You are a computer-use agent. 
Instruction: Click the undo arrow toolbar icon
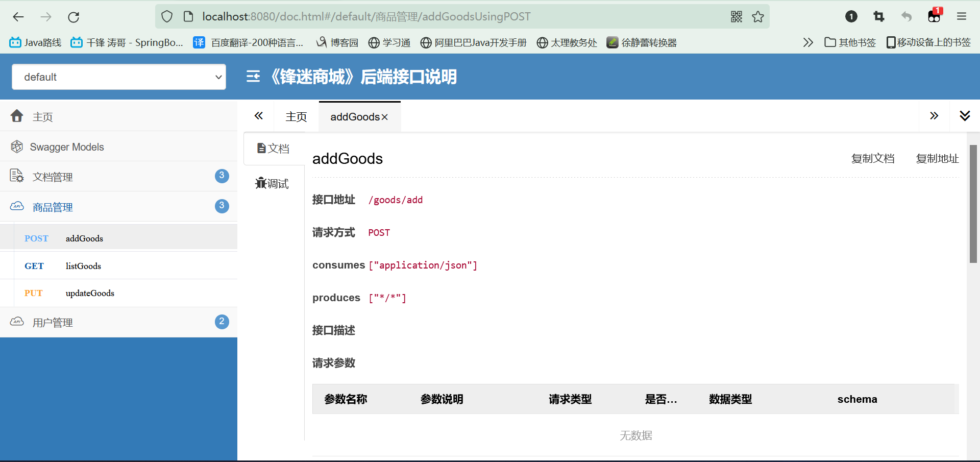pos(906,16)
